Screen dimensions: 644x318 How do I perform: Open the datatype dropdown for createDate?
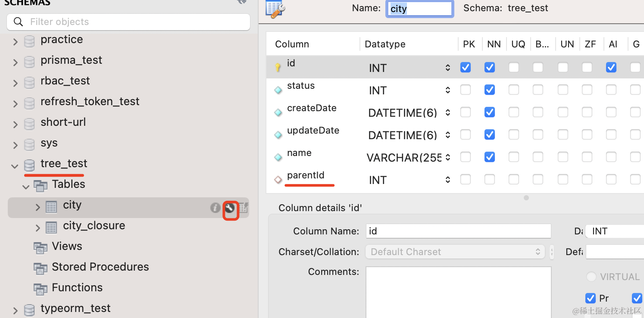pos(448,112)
